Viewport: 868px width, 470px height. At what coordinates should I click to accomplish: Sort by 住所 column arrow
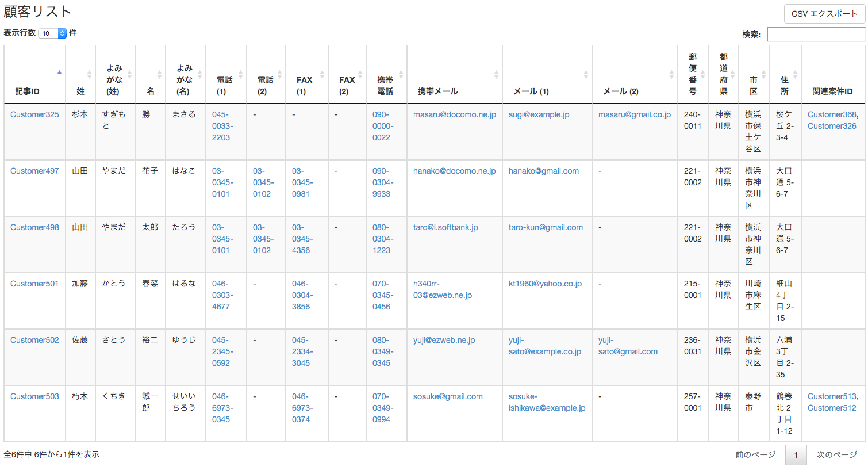tap(795, 74)
